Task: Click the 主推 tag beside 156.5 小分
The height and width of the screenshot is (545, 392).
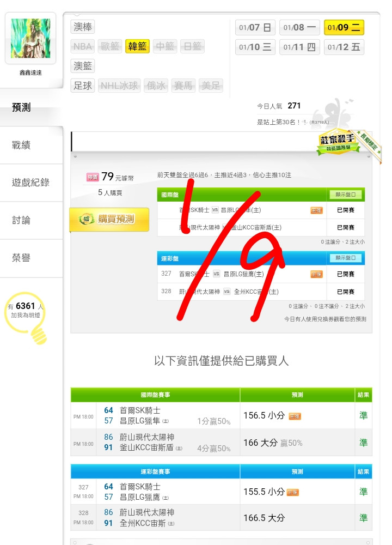Action: tap(295, 416)
